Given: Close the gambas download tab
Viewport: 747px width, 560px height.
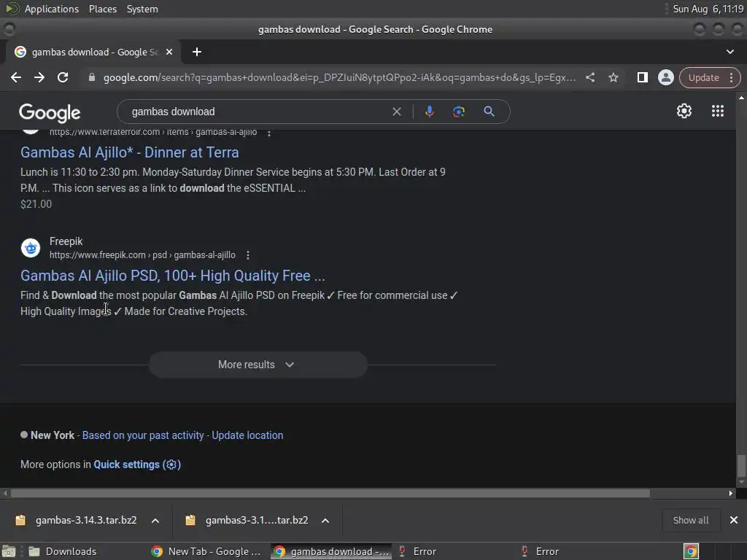Looking at the screenshot, I should coord(169,52).
